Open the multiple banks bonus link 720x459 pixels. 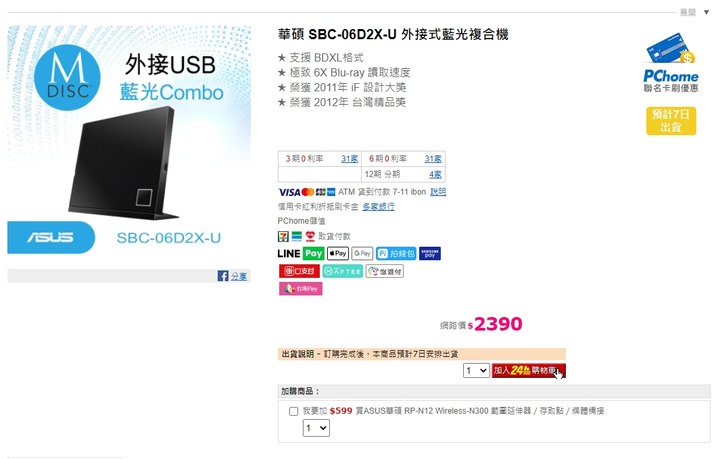pos(378,207)
